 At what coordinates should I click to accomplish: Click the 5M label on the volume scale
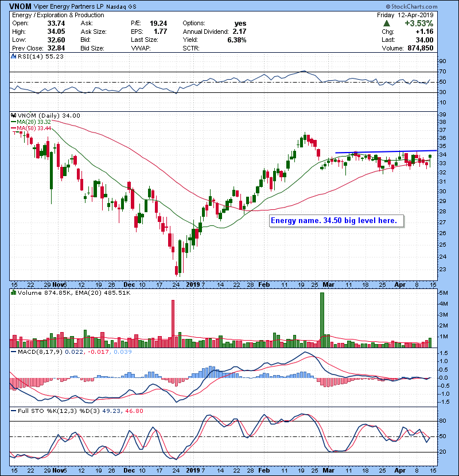(x=444, y=293)
